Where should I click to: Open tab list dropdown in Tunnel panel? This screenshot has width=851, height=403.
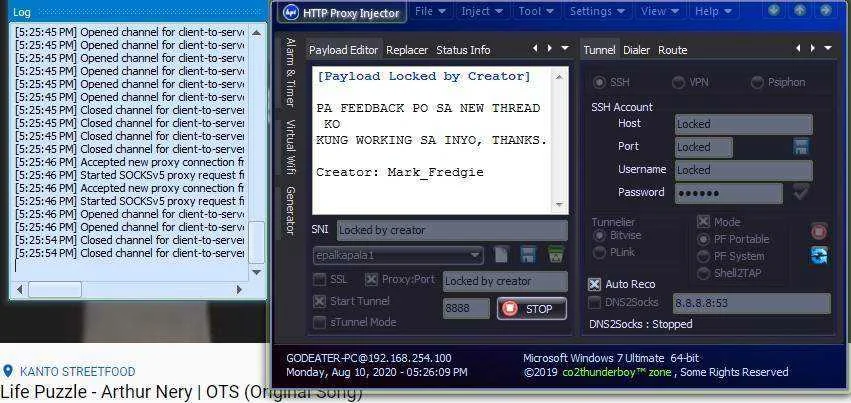coord(828,48)
